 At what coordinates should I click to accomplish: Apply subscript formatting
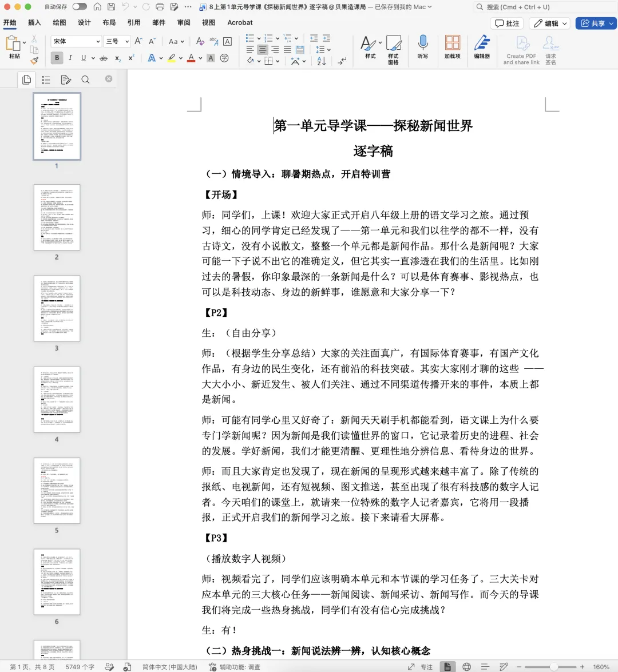tap(117, 58)
